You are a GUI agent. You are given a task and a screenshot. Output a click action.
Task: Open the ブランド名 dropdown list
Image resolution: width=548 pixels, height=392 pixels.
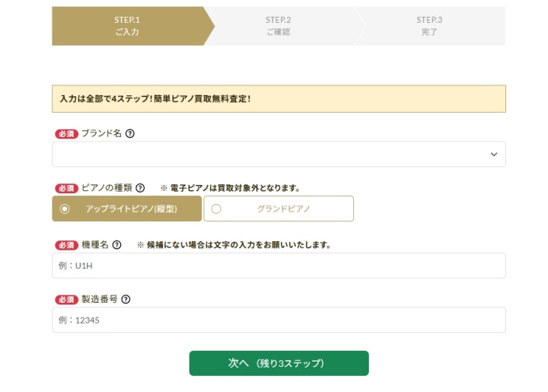pyautogui.click(x=279, y=154)
